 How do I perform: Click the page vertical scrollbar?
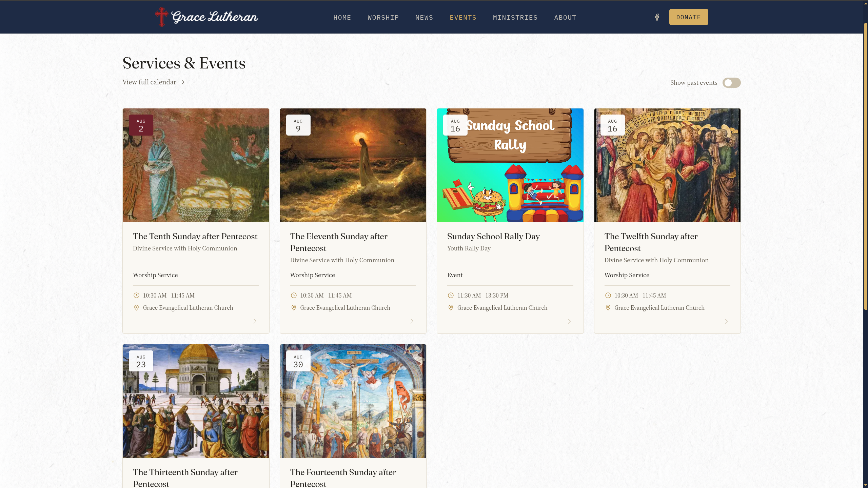865,166
